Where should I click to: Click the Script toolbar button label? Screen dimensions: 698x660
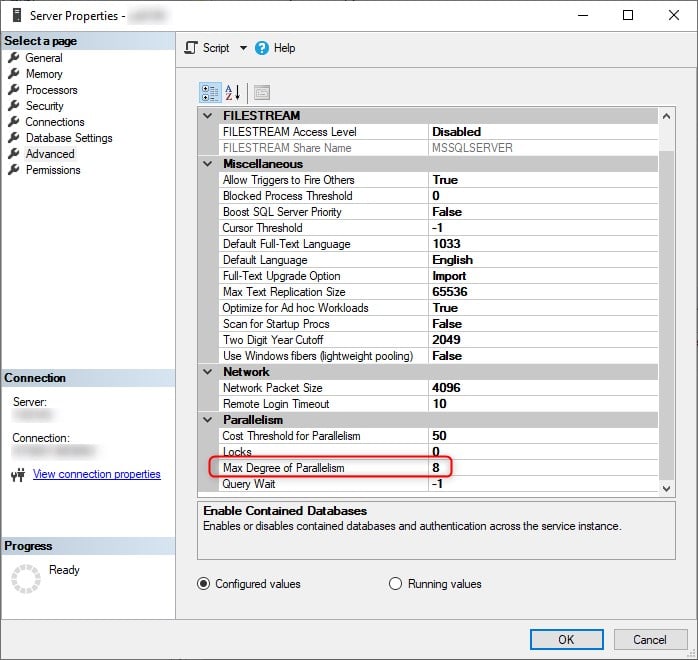click(x=216, y=48)
